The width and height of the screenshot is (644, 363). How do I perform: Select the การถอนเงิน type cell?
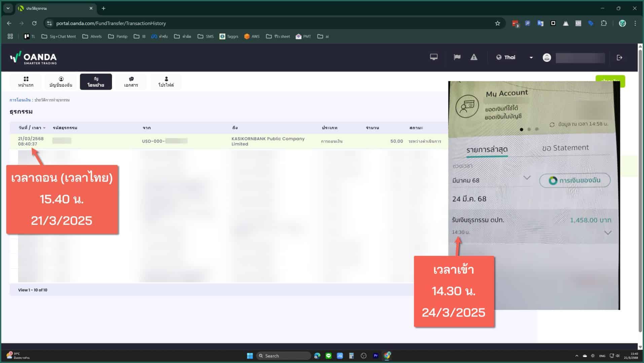332,141
